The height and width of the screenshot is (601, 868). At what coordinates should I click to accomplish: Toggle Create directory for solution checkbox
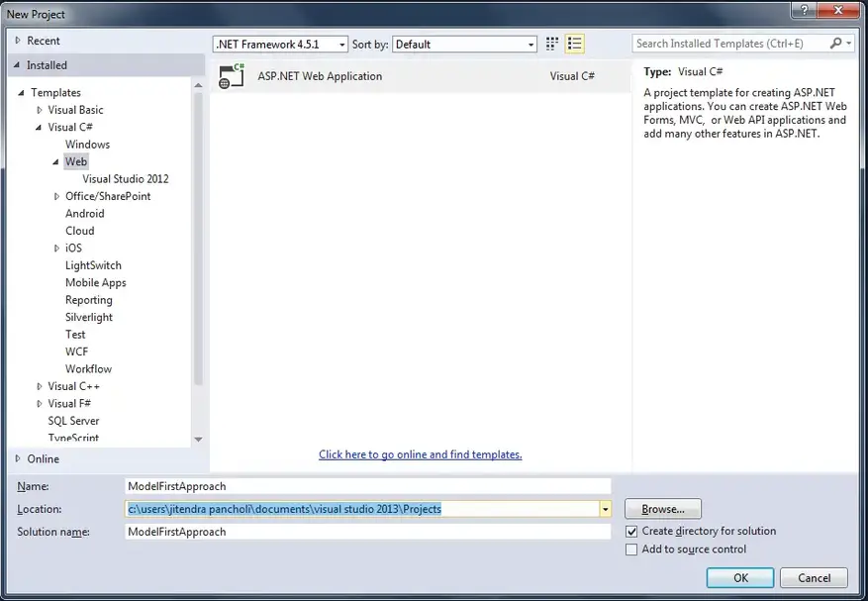pyautogui.click(x=631, y=532)
